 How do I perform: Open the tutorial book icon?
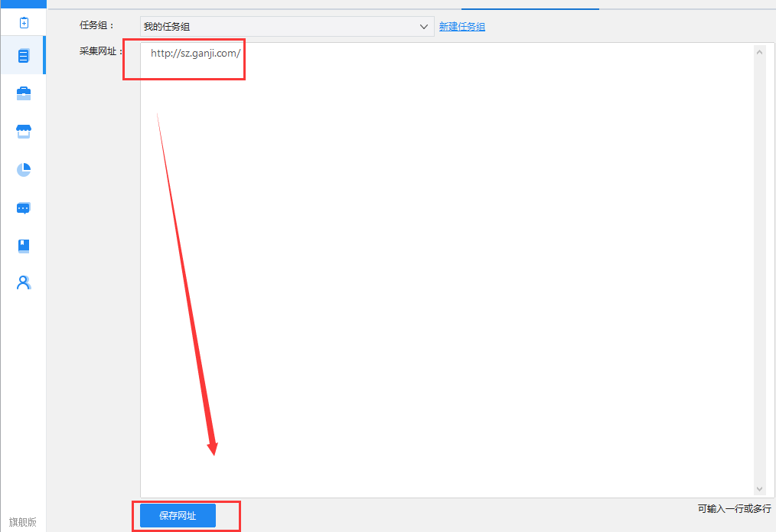(24, 246)
